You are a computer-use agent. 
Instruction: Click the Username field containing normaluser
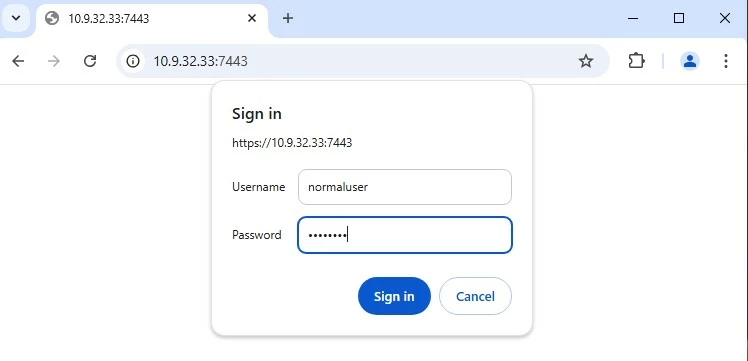click(x=405, y=187)
